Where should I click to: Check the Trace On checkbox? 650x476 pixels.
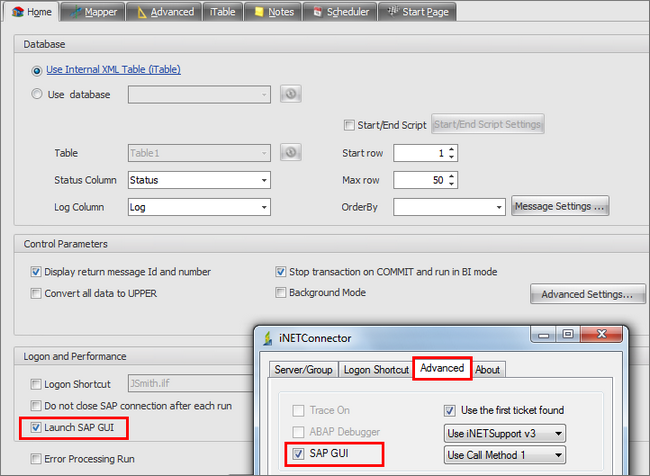pyautogui.click(x=298, y=410)
